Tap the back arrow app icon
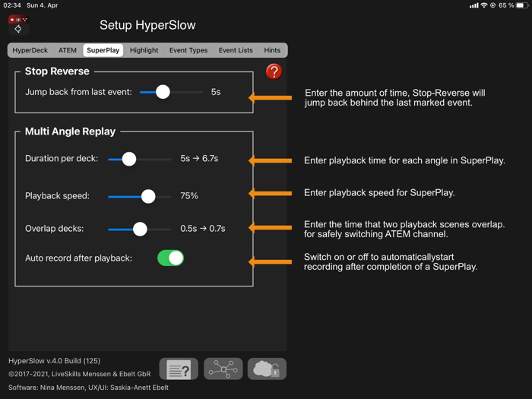 [18, 25]
